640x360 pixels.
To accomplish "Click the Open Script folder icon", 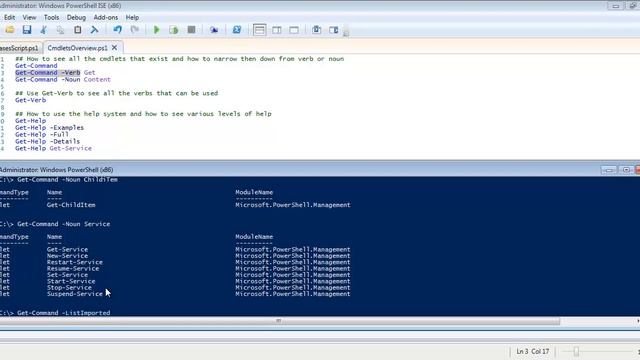I will (9, 30).
